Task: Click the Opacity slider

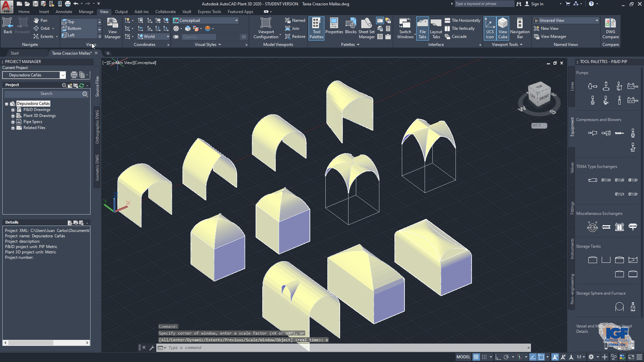Action: click(x=214, y=37)
